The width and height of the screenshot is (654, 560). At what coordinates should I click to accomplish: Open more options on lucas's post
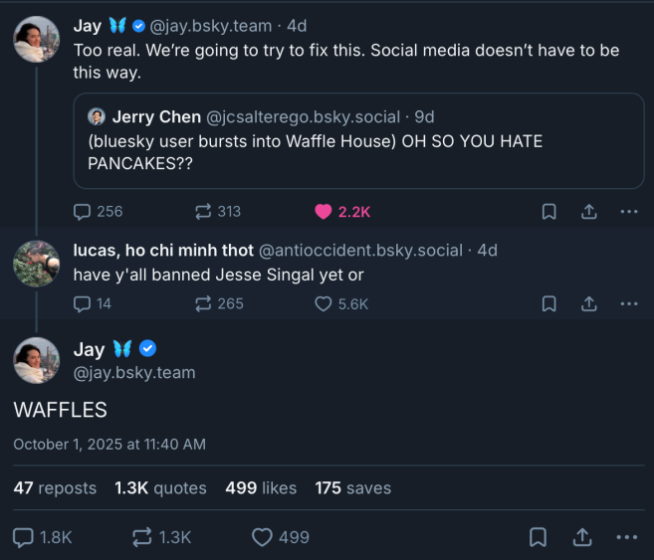point(628,303)
